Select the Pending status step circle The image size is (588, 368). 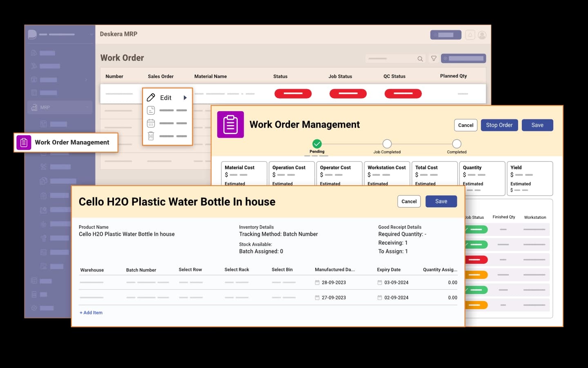click(x=317, y=144)
